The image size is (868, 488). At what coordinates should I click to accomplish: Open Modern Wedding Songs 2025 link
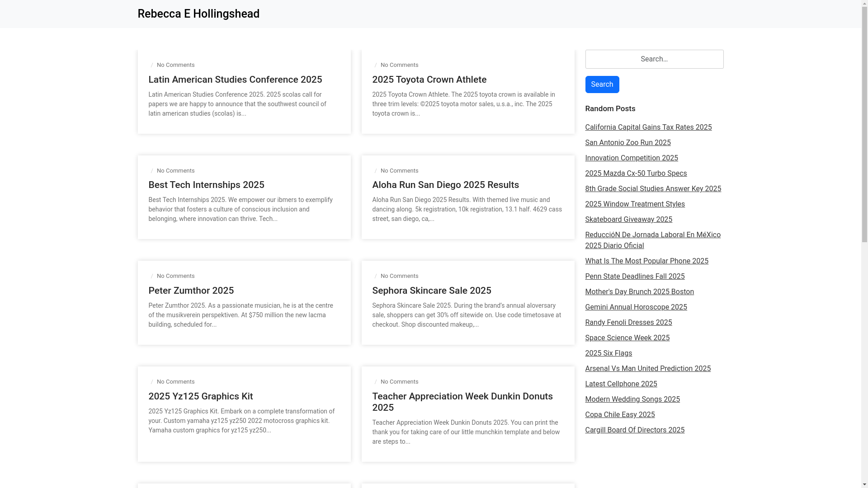click(x=632, y=399)
